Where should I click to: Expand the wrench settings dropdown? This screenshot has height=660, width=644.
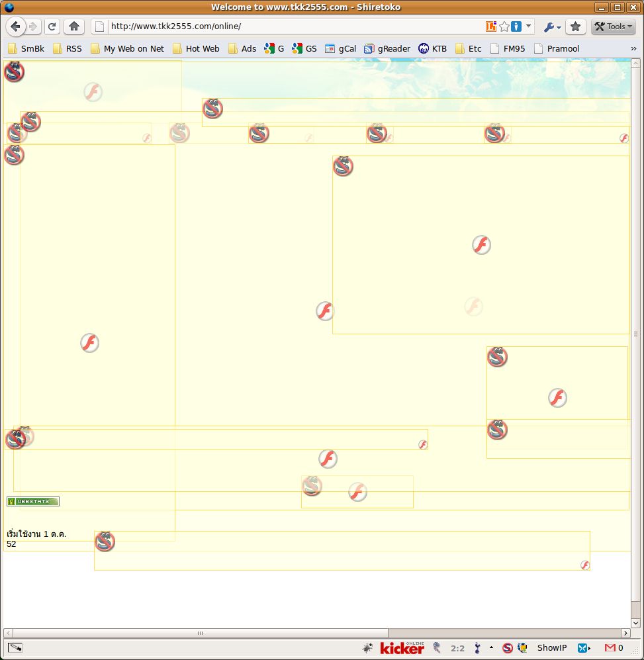(552, 26)
